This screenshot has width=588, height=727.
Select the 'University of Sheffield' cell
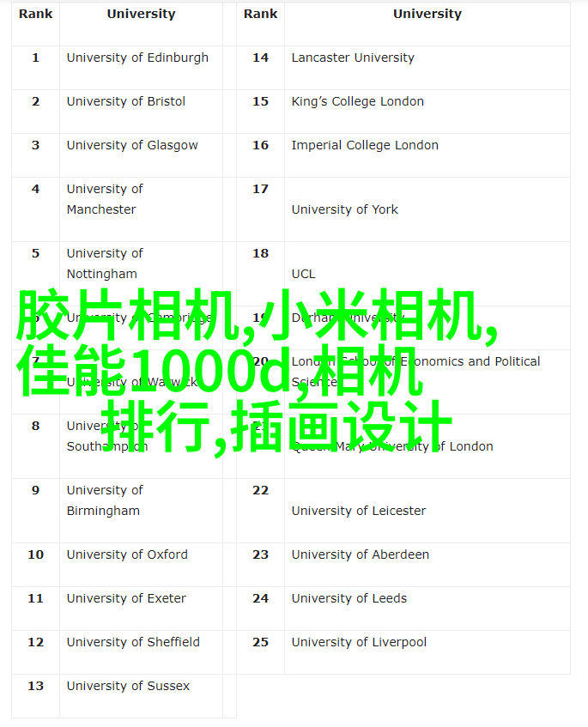141,652
